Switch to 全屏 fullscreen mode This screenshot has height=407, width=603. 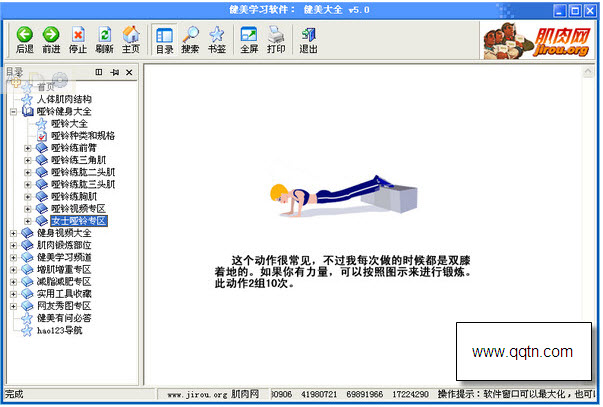coord(249,35)
